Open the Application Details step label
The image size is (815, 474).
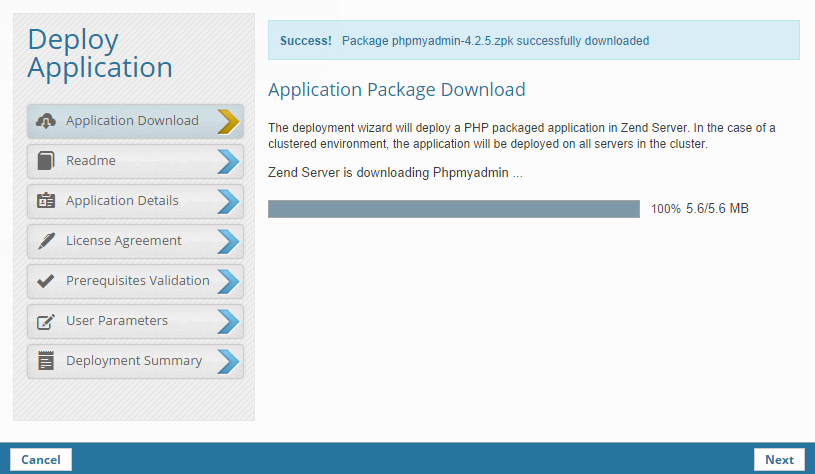pos(122,201)
